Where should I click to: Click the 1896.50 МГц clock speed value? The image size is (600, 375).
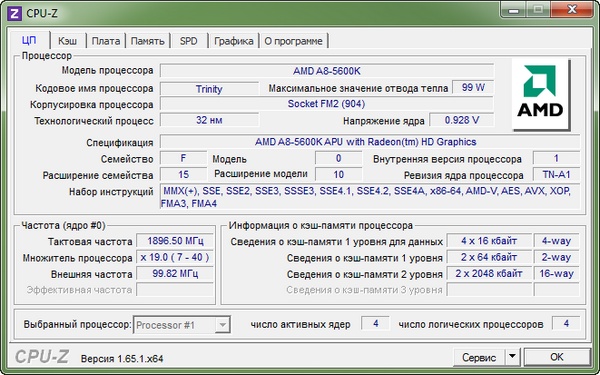point(175,241)
